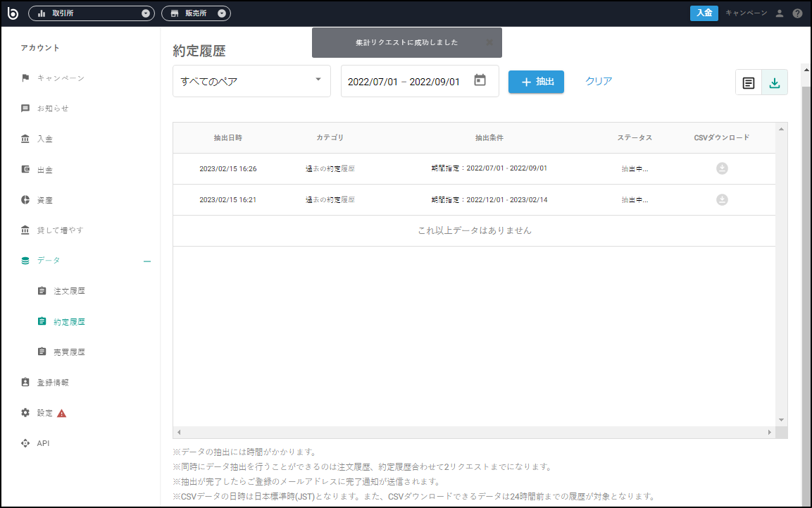
Task: Click the bitbank logo icon
Action: click(13, 13)
